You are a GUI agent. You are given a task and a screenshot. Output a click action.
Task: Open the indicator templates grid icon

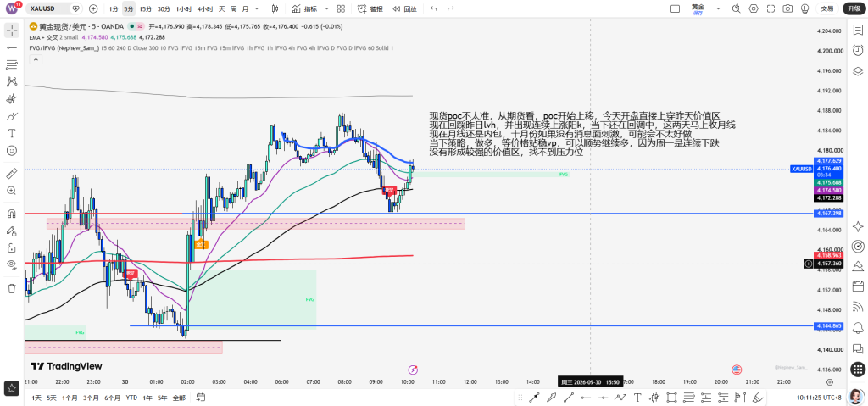[341, 8]
